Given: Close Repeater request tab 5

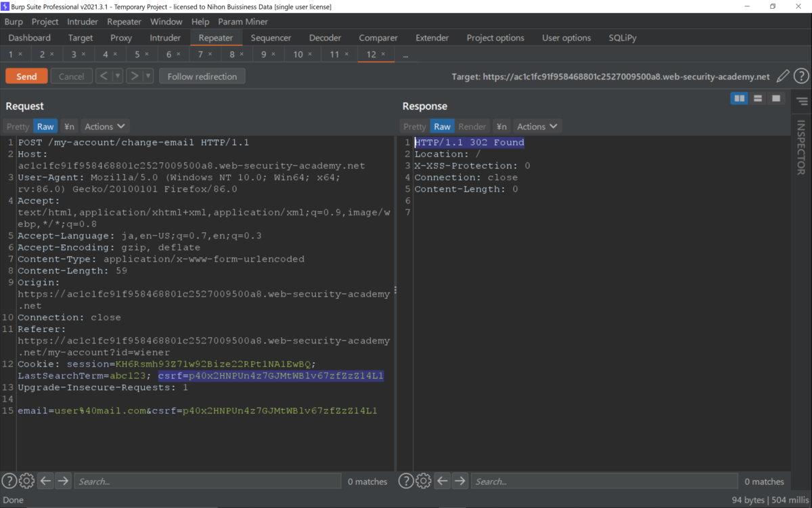Looking at the screenshot, I should (x=148, y=54).
